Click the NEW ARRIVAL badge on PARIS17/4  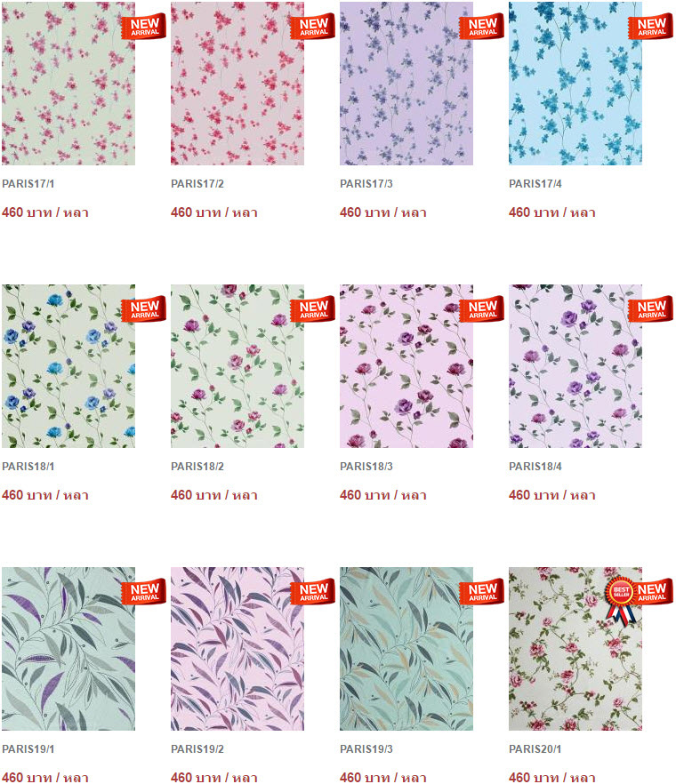[650, 27]
